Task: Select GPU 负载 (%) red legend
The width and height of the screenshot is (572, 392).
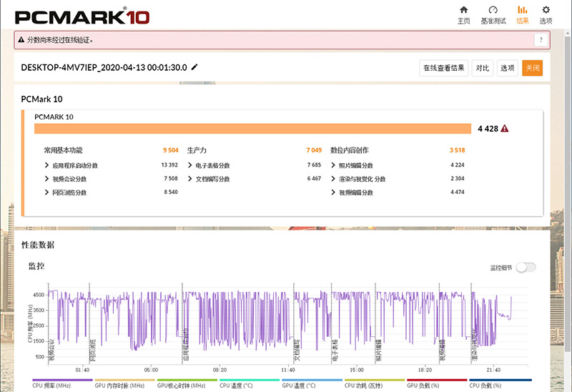Action: click(437, 383)
